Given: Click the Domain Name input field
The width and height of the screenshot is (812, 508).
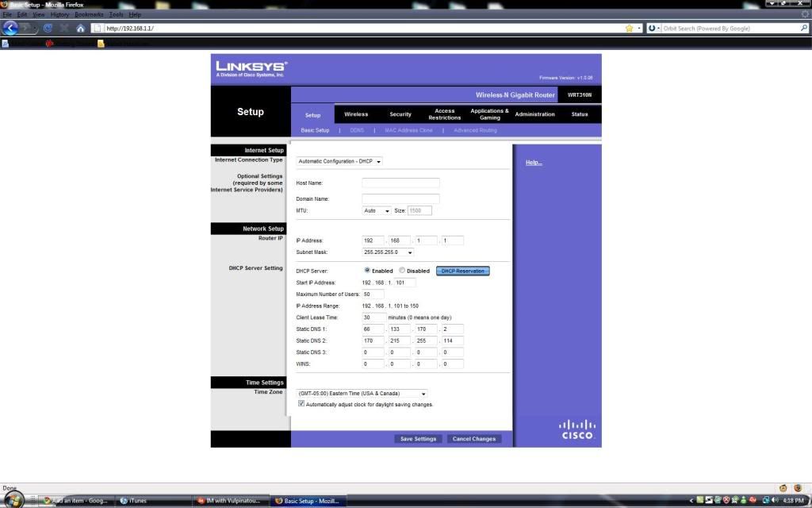Looking at the screenshot, I should click(400, 198).
